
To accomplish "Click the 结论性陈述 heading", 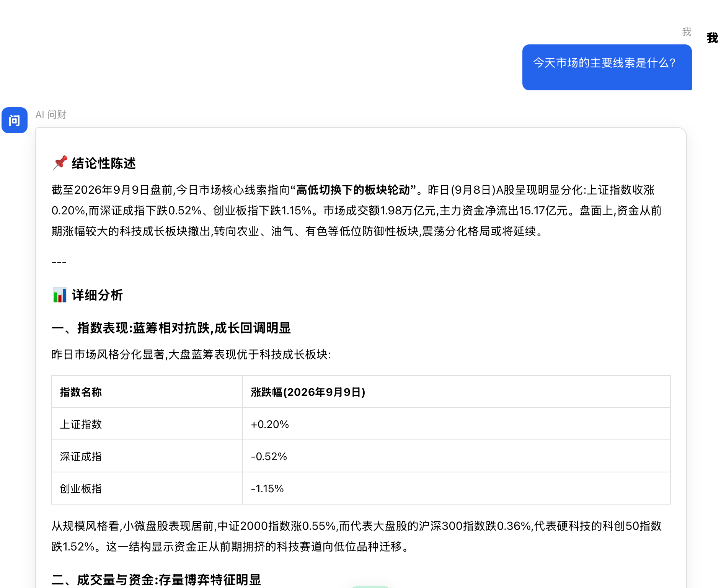I will [104, 163].
